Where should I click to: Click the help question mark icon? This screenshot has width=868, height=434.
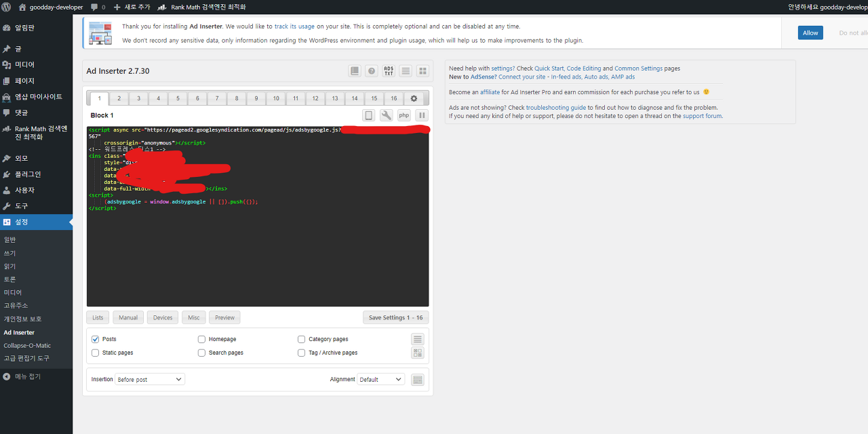[x=372, y=71]
